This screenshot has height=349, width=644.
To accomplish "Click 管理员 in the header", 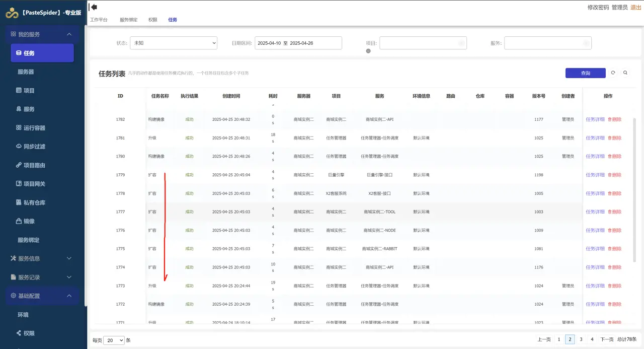I will 619,7.
